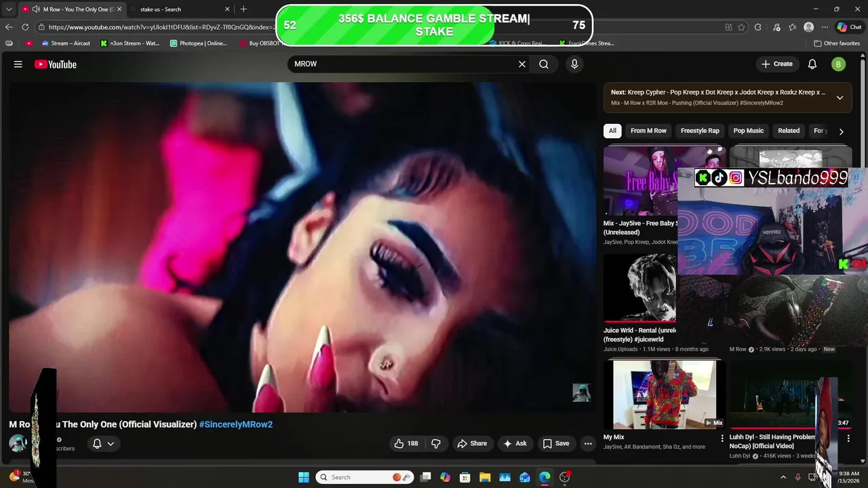Clear the MROW search text
The width and height of the screenshot is (868, 488).
(x=522, y=64)
